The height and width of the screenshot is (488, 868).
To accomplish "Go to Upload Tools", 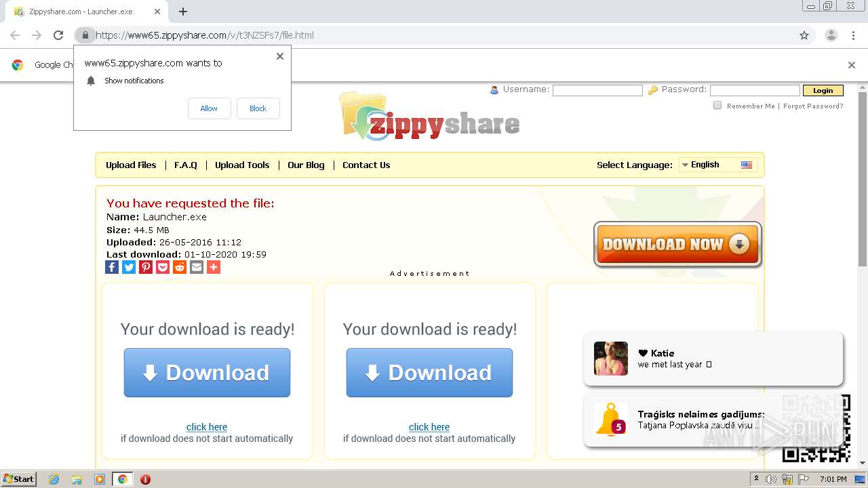I will [242, 165].
